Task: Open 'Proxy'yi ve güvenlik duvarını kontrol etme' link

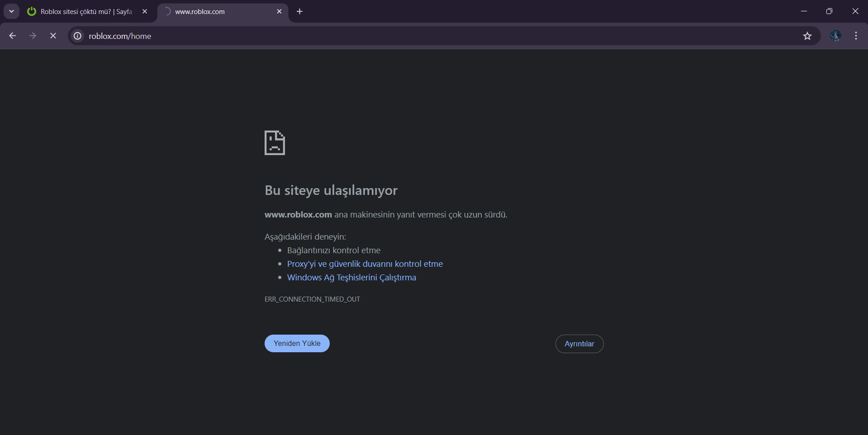Action: point(365,264)
